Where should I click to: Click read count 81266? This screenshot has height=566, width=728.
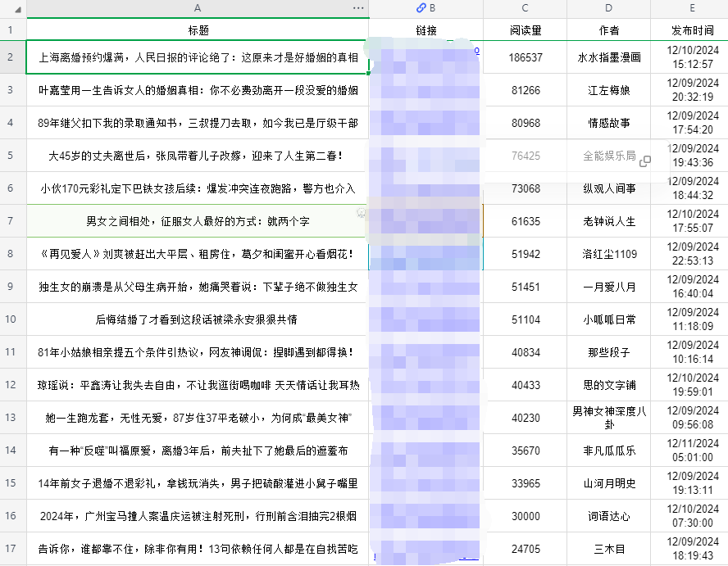526,90
